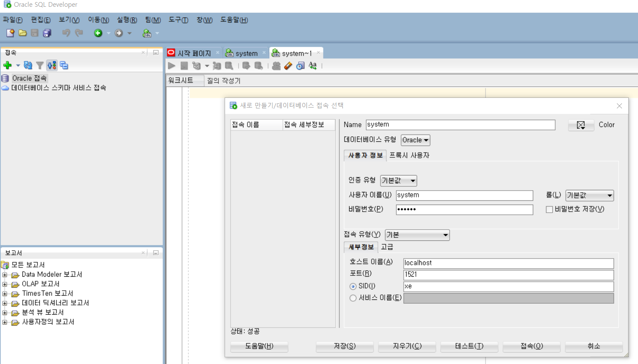This screenshot has height=364, width=638.
Task: Switch to the system worksheet tab
Action: [x=246, y=53]
